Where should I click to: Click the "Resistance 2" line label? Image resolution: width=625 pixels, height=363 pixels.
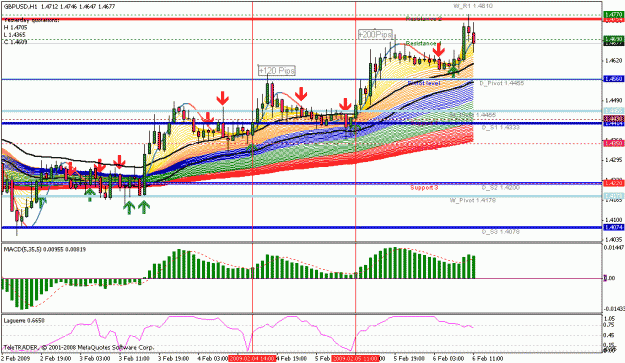pyautogui.click(x=424, y=18)
